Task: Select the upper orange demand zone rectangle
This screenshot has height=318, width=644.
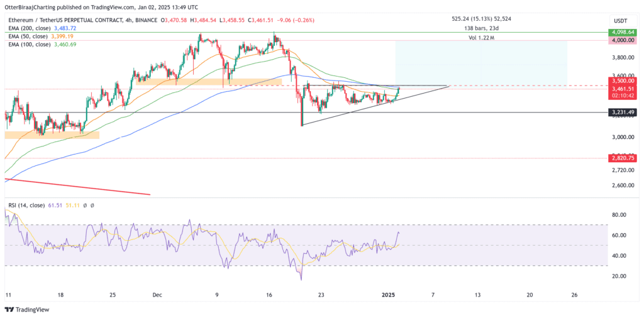Action: coord(208,82)
